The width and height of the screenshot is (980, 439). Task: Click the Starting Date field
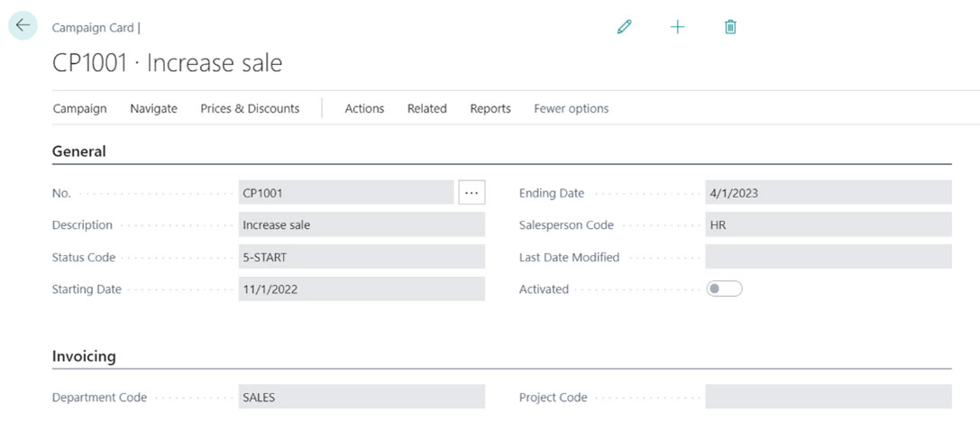[361, 289]
